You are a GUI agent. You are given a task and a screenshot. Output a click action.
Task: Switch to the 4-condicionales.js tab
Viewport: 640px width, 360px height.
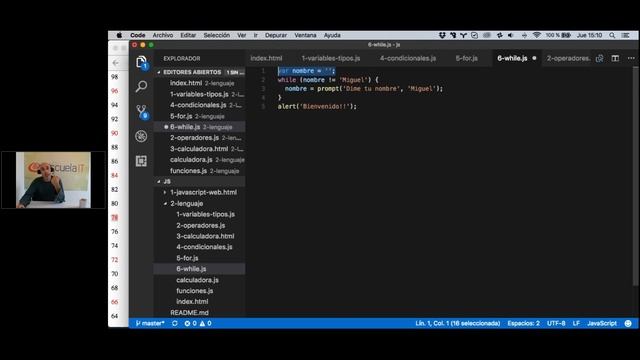click(x=408, y=58)
